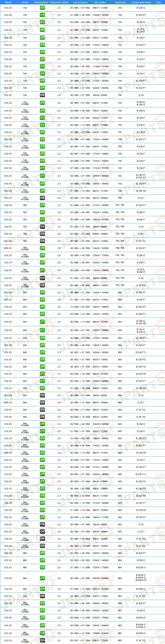This screenshot has height=644, width=165.
Task: Click the date range 05.1986 -> 08.1991 in 704, 764 row
Action: point(80,212)
